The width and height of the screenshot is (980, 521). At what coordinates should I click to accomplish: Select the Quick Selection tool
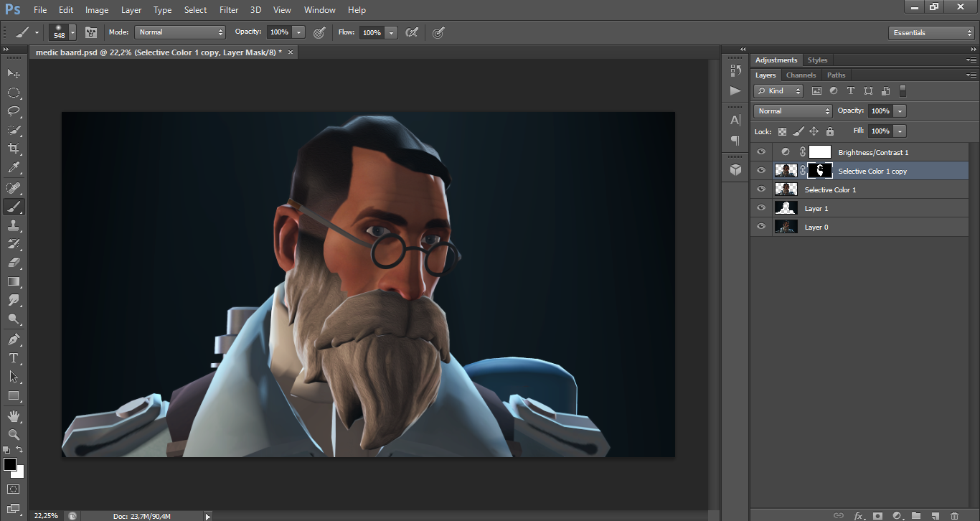14,130
